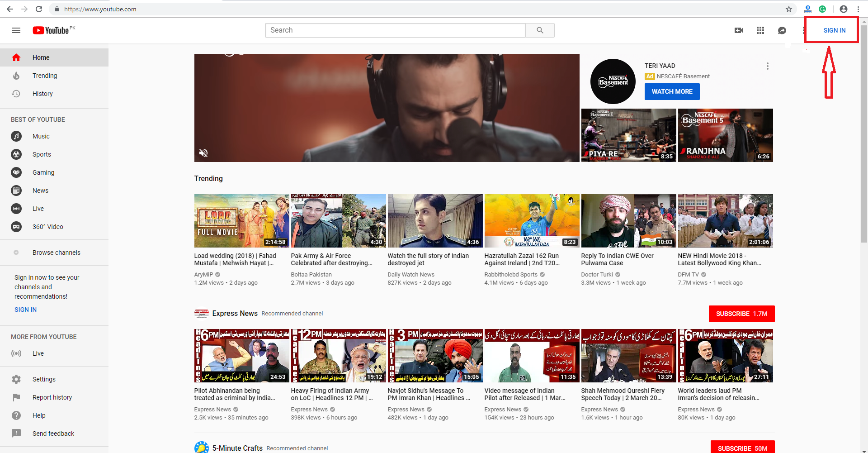Click the Live icon under Best of YouTube

point(16,209)
